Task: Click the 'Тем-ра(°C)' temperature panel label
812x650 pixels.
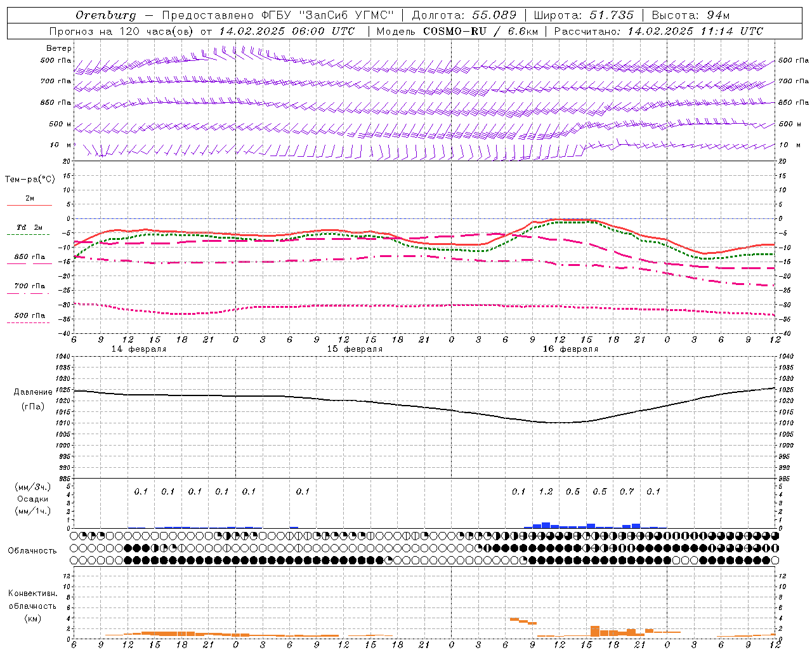Action: [x=30, y=180]
